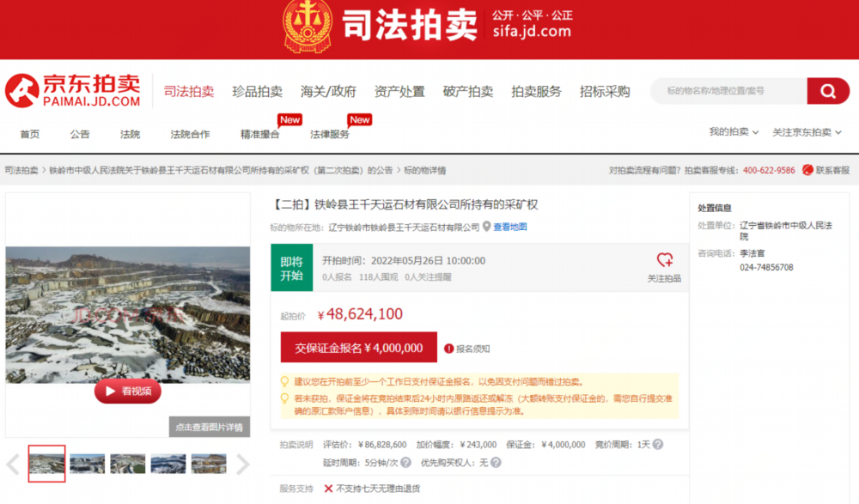This screenshot has height=504, width=859.
Task: Select the second thumbnail image
Action: click(87, 464)
